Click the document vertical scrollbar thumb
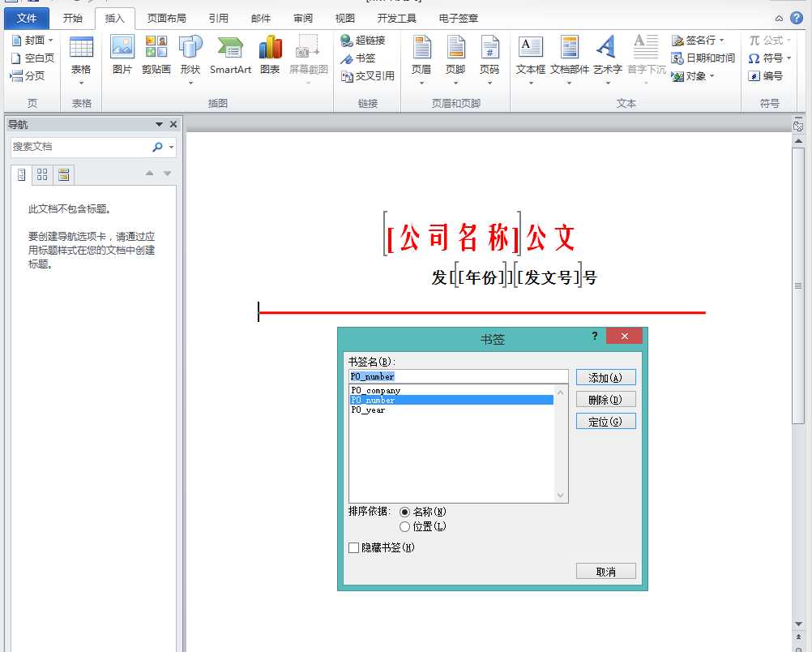 click(x=798, y=286)
